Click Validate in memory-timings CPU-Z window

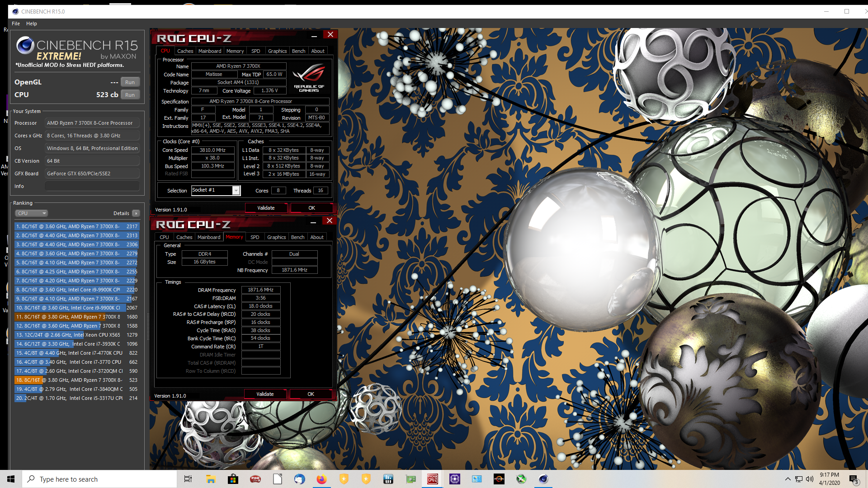(265, 394)
